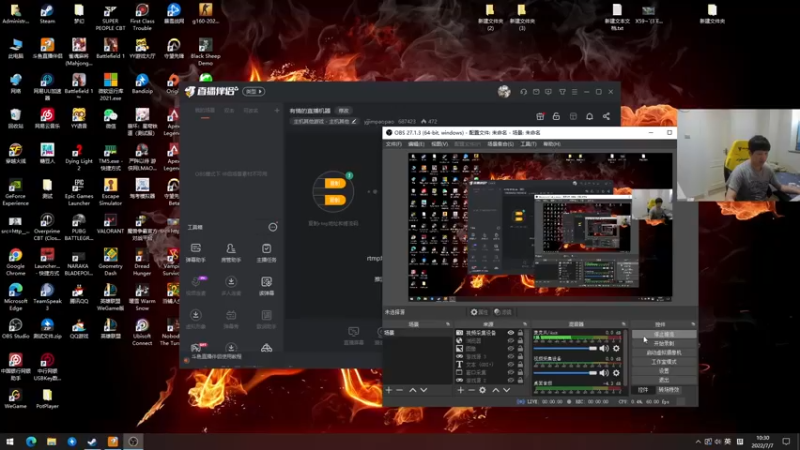This screenshot has width=800, height=450.
Task: Click the user avatar in 直播伴侣
Action: 504,92
